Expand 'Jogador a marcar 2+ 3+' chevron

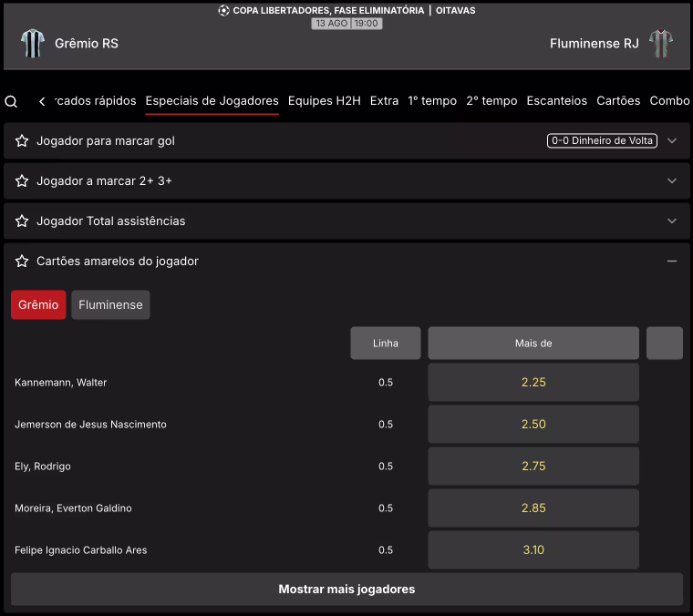click(x=672, y=181)
